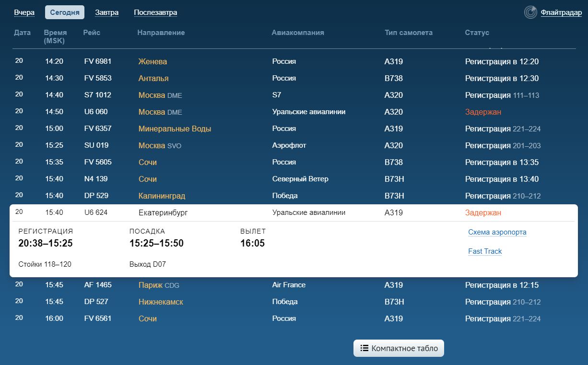Click the Статус column header
Image resolution: width=588 pixels, height=365 pixels.
tap(477, 33)
